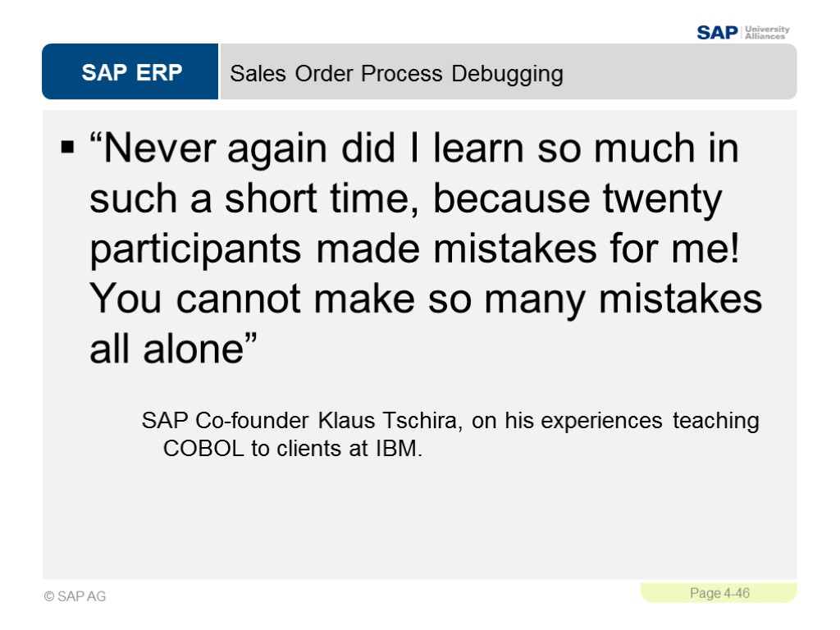Click the SAP logo in the top corner
The image size is (840, 630).
pos(717,32)
